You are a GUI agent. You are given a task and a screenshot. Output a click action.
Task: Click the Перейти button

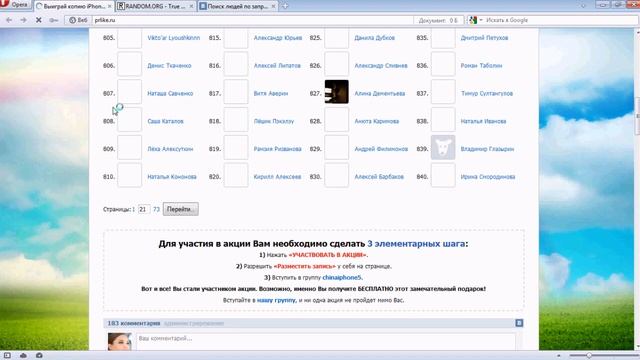(x=180, y=209)
